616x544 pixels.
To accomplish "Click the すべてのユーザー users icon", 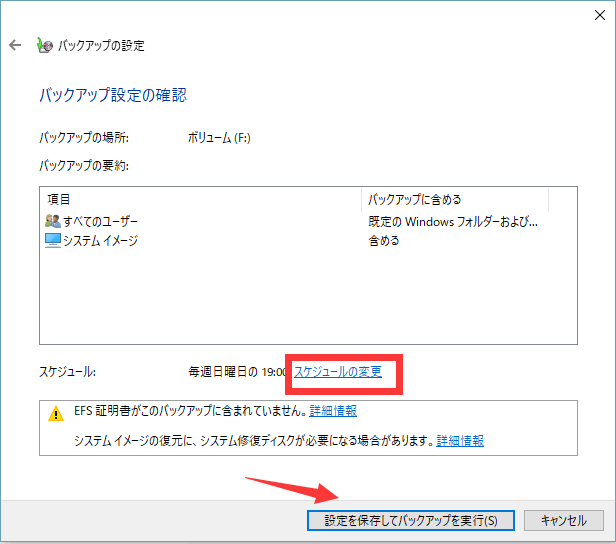I will coord(53,221).
